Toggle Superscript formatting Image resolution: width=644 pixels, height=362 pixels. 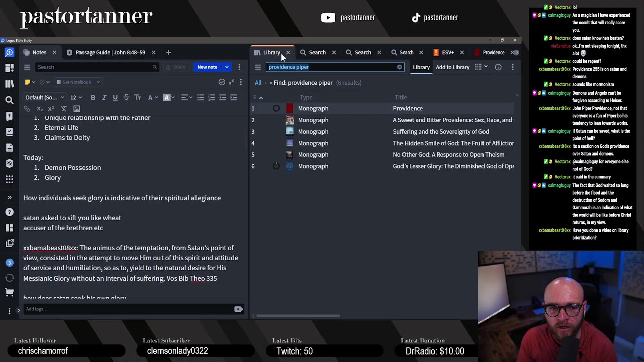(x=51, y=109)
